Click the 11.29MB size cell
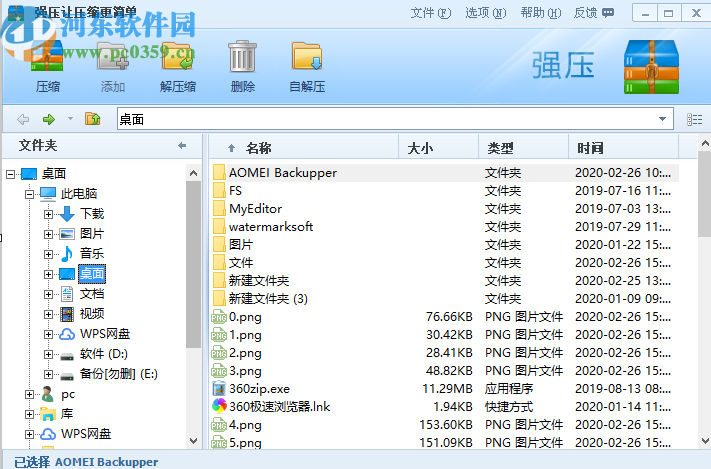711x469 pixels. 447,389
